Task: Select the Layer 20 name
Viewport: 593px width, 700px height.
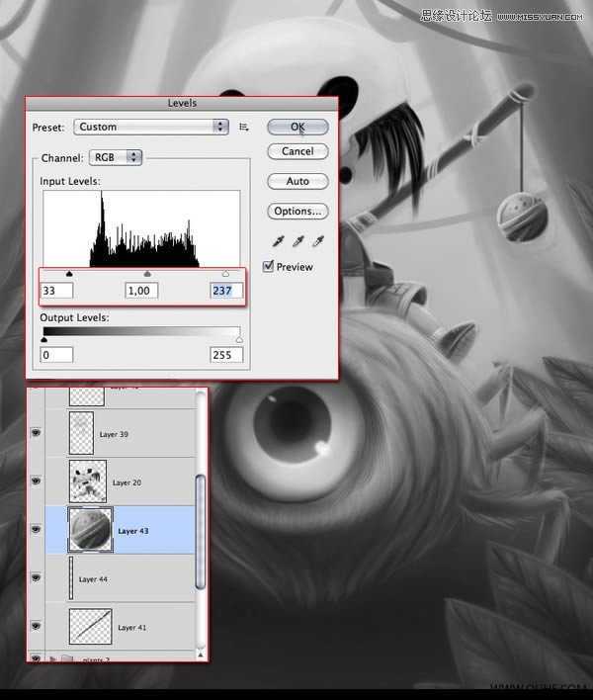Action: [127, 482]
